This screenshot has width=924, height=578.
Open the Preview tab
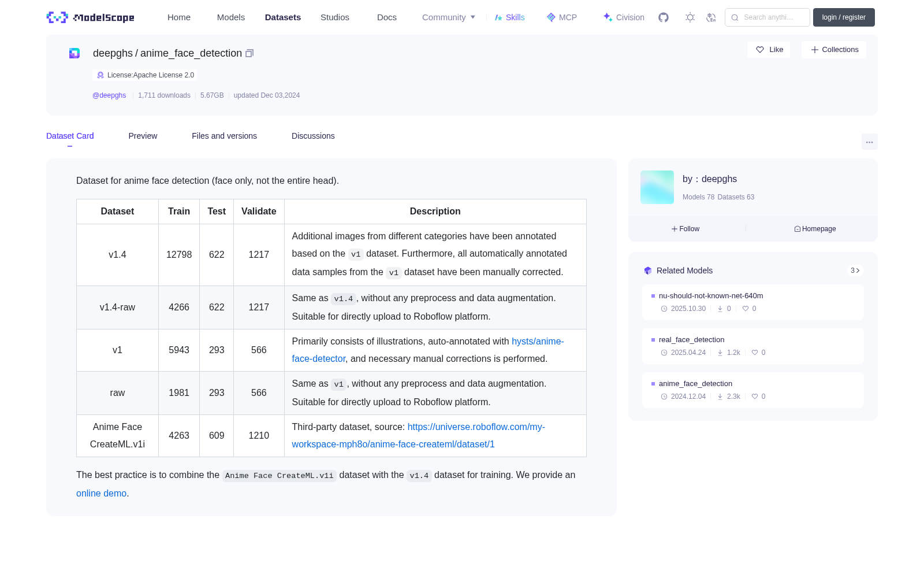click(143, 136)
